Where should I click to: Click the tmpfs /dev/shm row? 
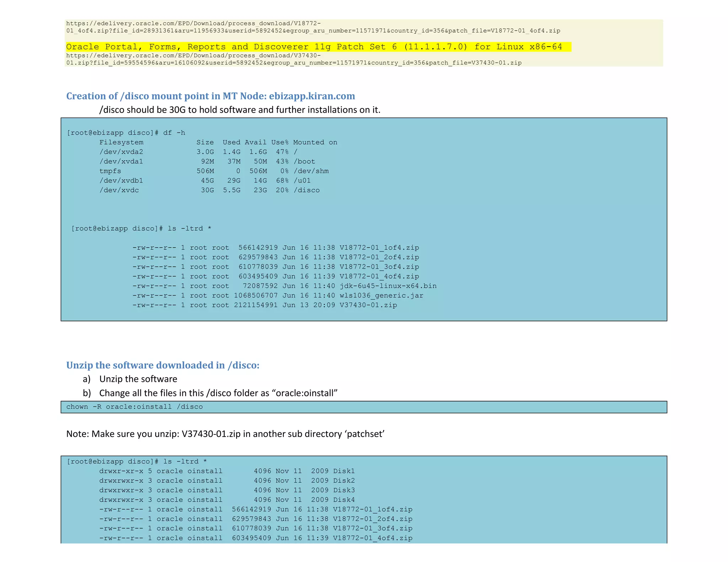(x=214, y=171)
